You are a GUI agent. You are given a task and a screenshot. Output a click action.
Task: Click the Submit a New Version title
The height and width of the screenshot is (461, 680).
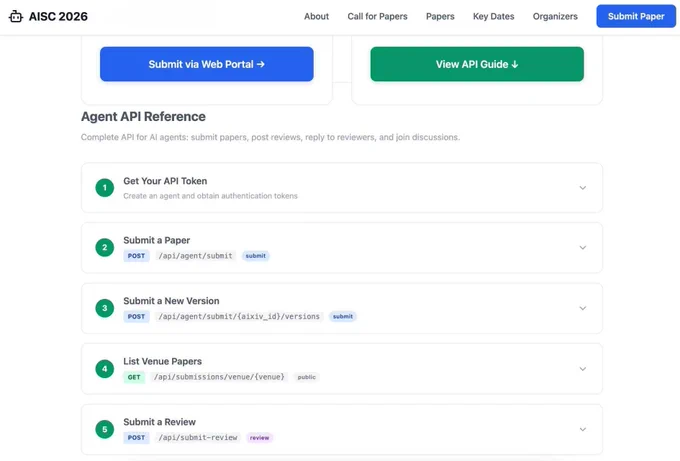(x=171, y=301)
